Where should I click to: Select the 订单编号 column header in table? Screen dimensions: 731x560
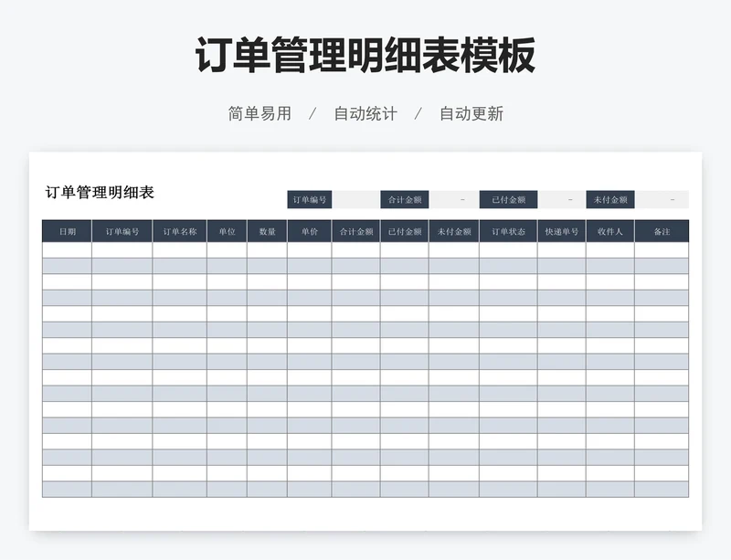(122, 231)
